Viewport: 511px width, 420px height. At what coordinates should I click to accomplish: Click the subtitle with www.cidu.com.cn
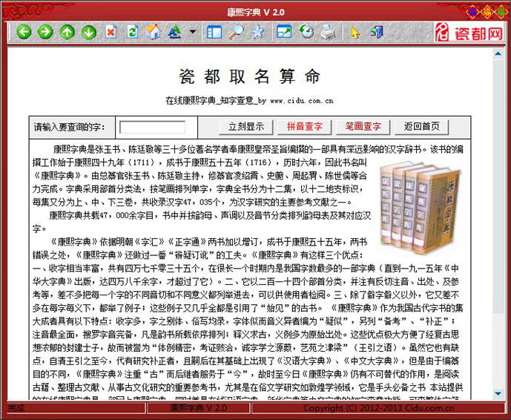point(250,101)
